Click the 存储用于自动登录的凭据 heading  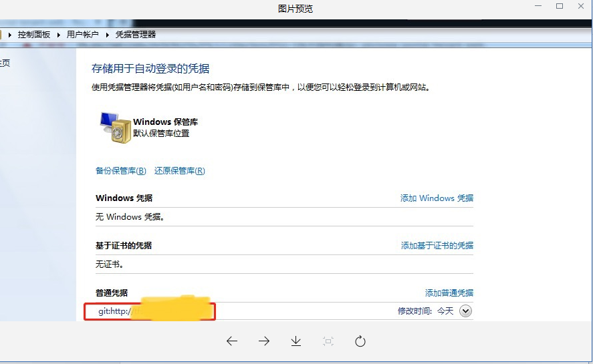(150, 68)
